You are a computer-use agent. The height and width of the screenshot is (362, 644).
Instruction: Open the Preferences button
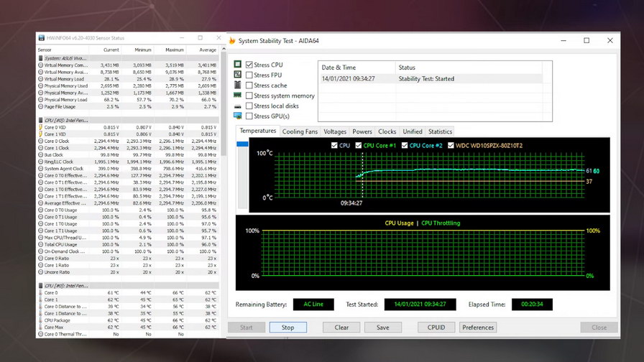pyautogui.click(x=478, y=327)
